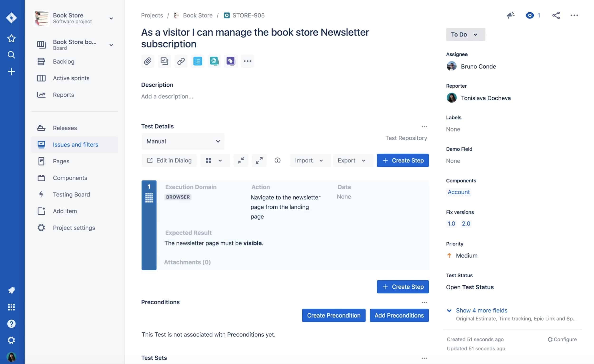Image resolution: width=594 pixels, height=364 pixels.
Task: Add a checklist via the checkbox icon
Action: coord(164,61)
